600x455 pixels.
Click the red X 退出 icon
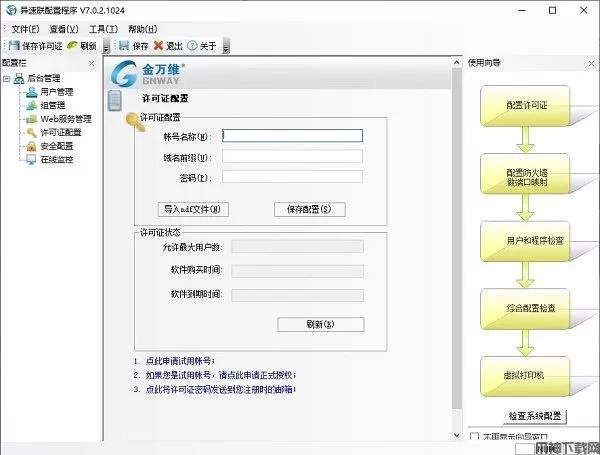(158, 46)
